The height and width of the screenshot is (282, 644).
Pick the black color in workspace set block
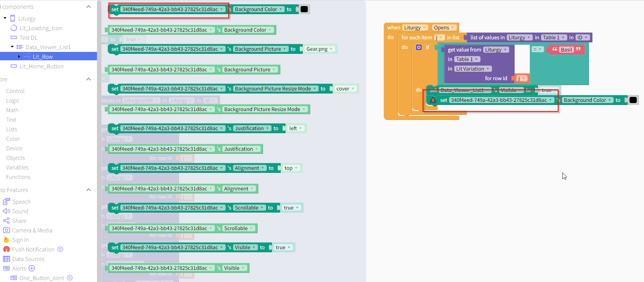tap(633, 100)
